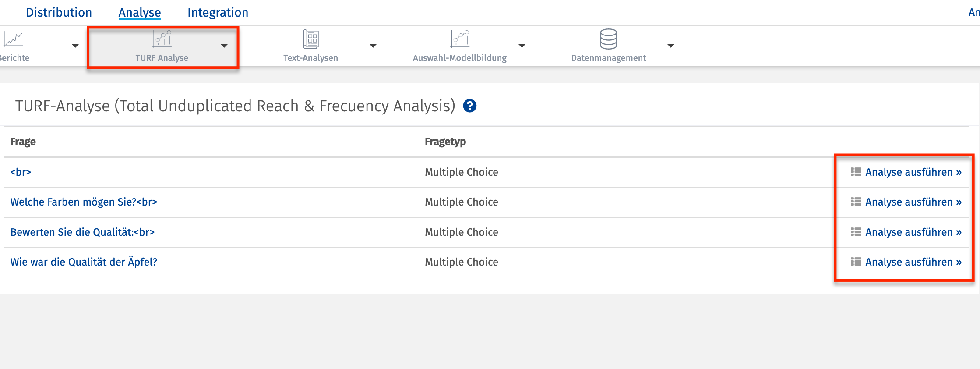Open the blue question mark help icon
The height and width of the screenshot is (369, 980).
[470, 106]
